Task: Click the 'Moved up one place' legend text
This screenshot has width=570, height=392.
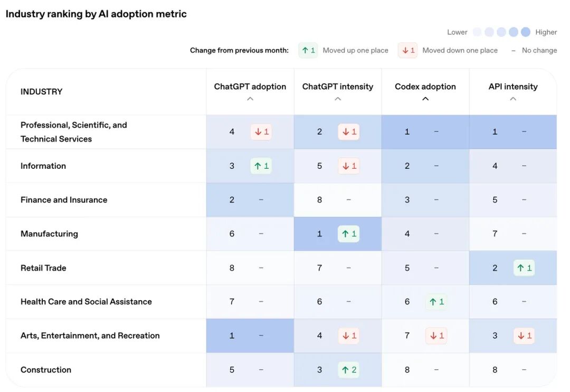Action: pos(356,50)
